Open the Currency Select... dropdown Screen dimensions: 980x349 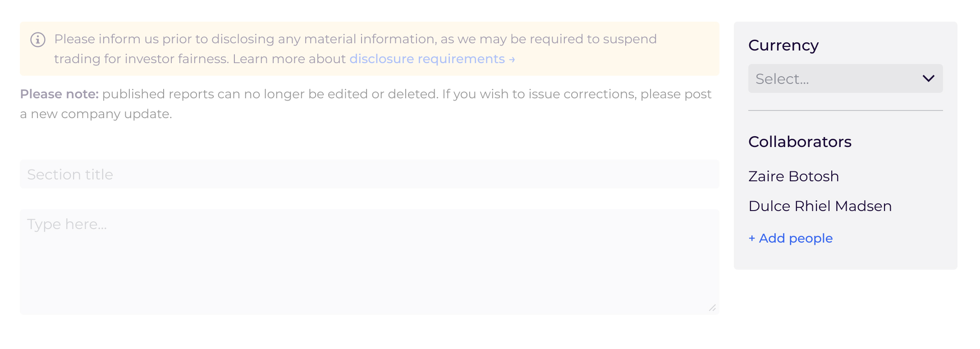[846, 78]
